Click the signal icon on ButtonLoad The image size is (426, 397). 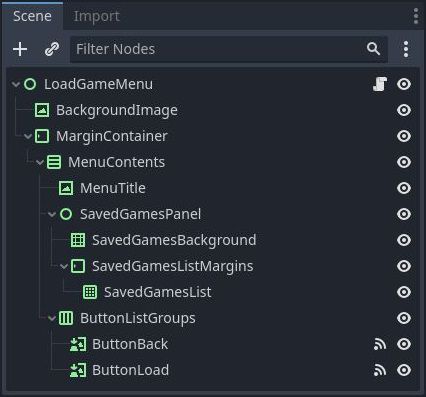point(380,370)
